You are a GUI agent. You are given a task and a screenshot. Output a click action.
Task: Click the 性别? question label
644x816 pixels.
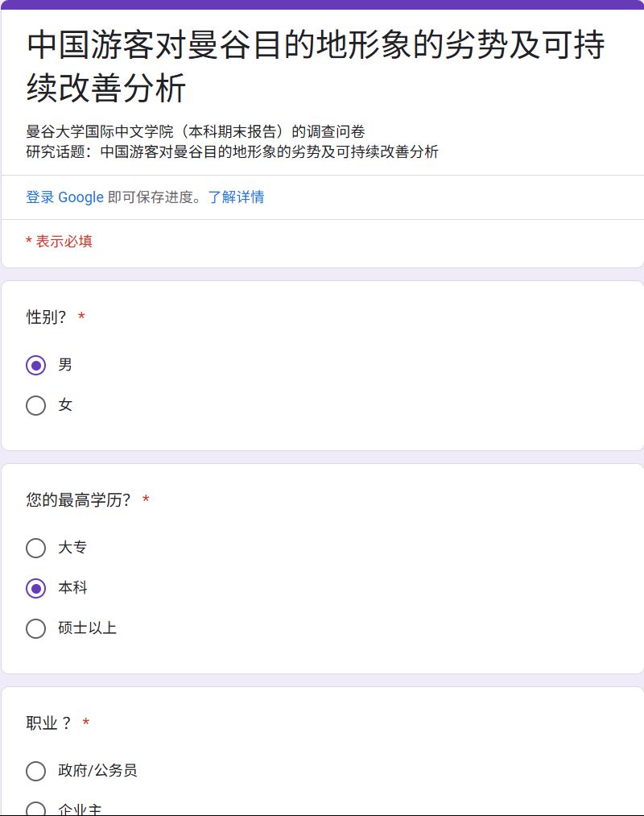pyautogui.click(x=47, y=317)
